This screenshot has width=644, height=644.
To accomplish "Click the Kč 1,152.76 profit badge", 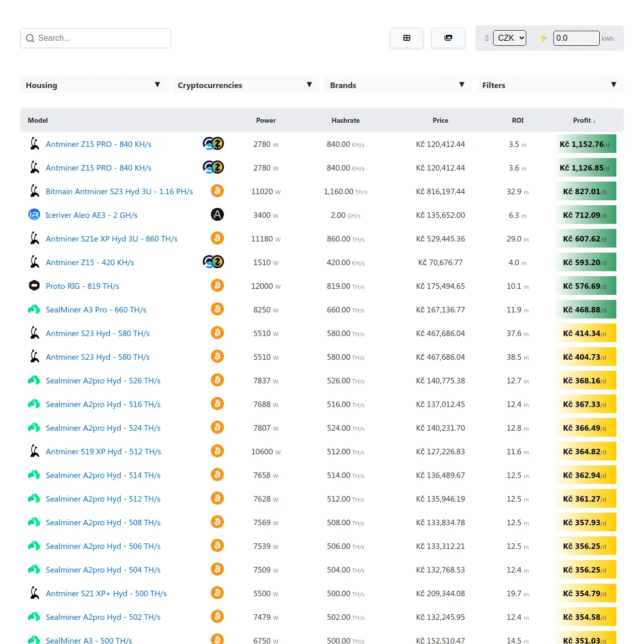I will pos(585,144).
